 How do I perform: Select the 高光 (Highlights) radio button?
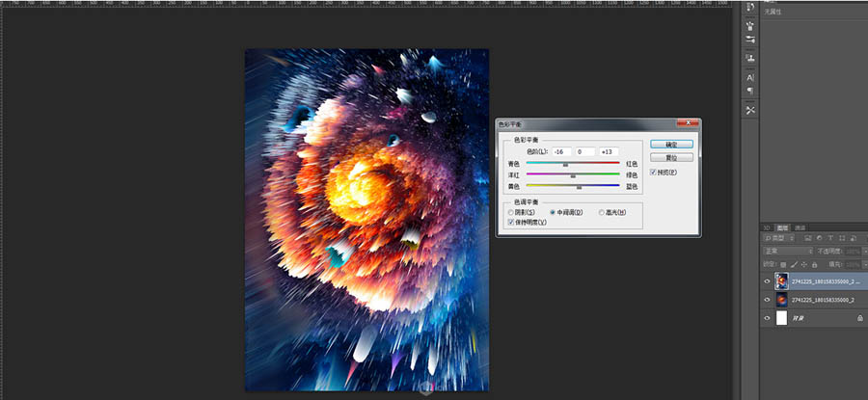point(603,212)
